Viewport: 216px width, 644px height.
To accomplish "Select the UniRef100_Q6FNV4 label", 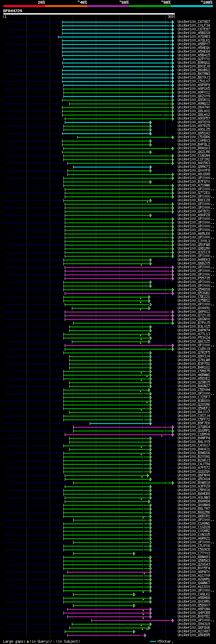I will 194,475.
